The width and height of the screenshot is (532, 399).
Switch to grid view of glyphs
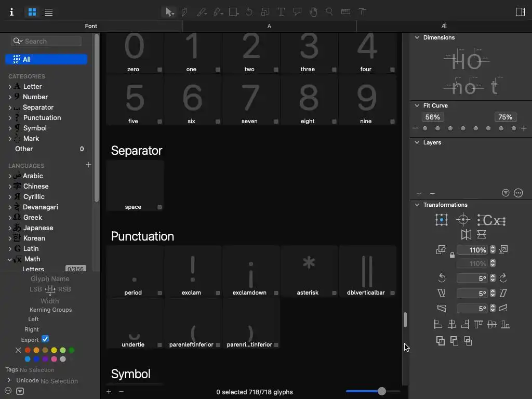(32, 12)
